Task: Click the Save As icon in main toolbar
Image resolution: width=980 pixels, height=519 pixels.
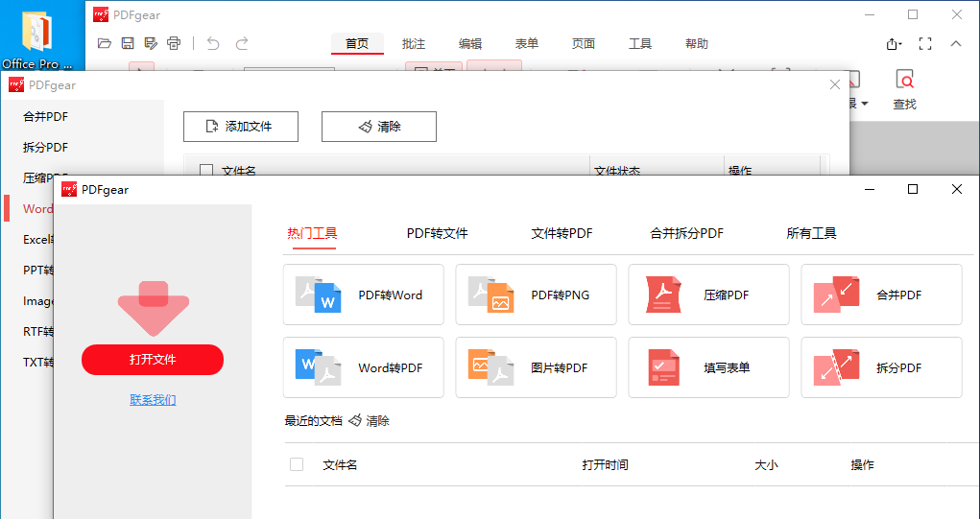Action: click(151, 43)
